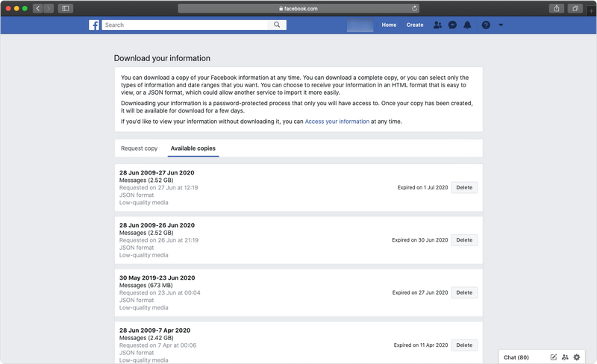This screenshot has height=364, width=597.
Task: Click Requested on 26 Jun at 21:19
Action: pyautogui.click(x=159, y=240)
